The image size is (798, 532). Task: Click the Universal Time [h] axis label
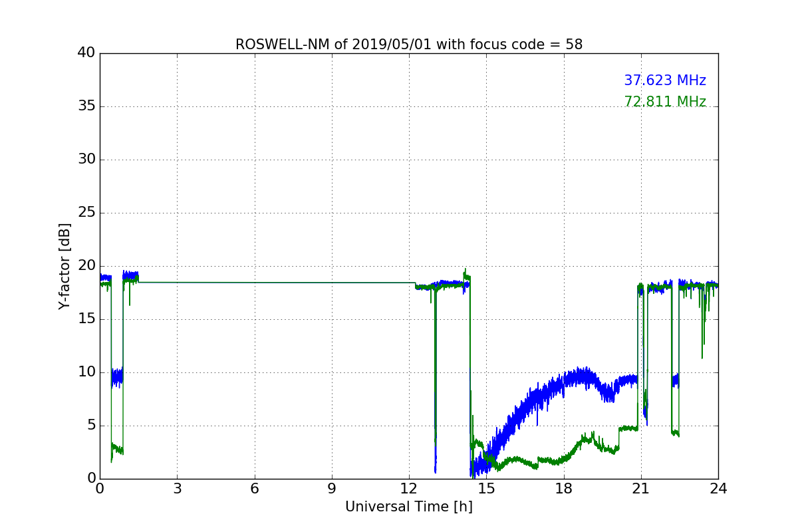409,507
